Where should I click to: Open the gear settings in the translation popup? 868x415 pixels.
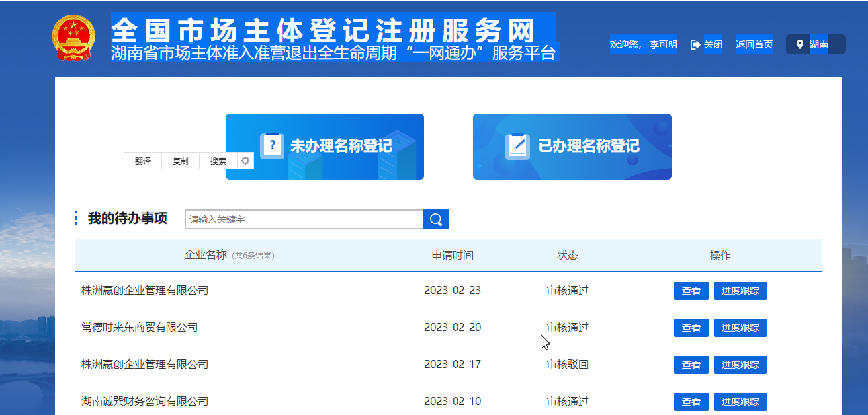click(x=244, y=161)
